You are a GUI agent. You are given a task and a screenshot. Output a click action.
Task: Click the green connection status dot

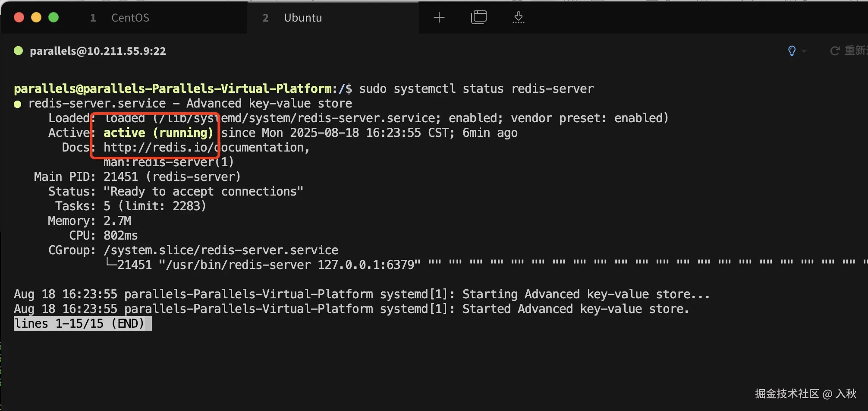point(18,51)
